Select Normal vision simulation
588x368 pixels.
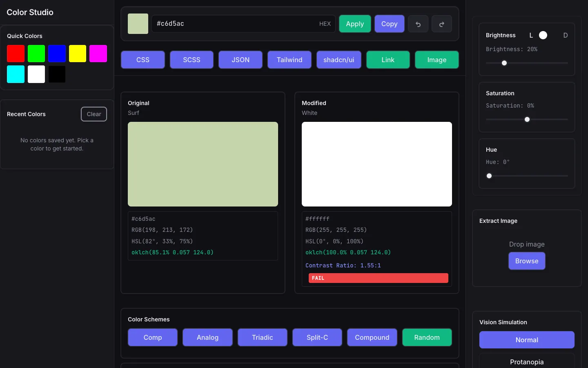click(x=527, y=340)
